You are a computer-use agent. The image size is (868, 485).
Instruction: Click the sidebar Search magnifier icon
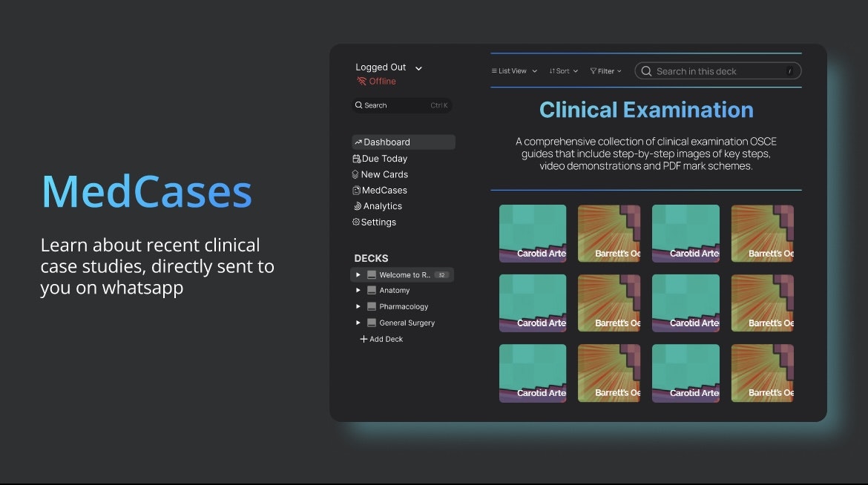tap(359, 105)
